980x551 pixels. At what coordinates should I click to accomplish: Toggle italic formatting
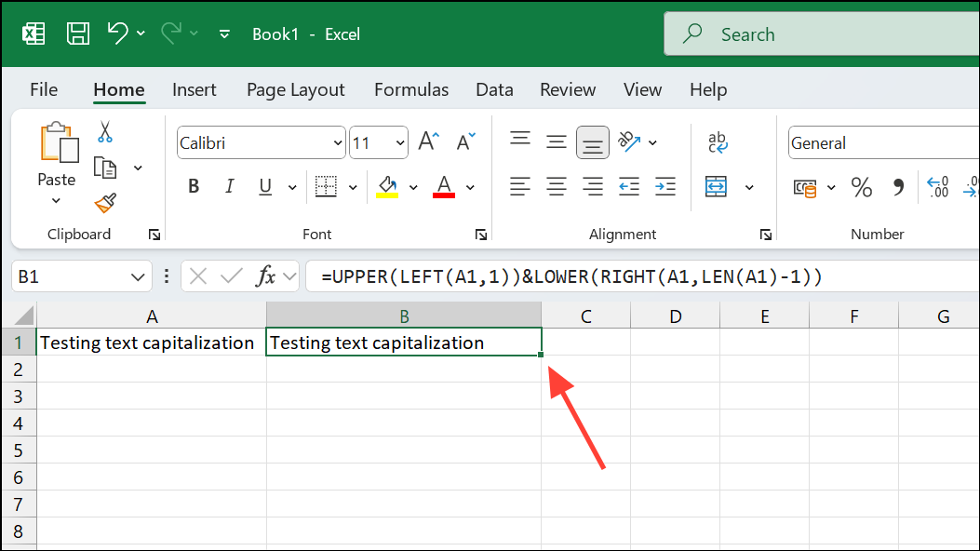[x=229, y=185]
